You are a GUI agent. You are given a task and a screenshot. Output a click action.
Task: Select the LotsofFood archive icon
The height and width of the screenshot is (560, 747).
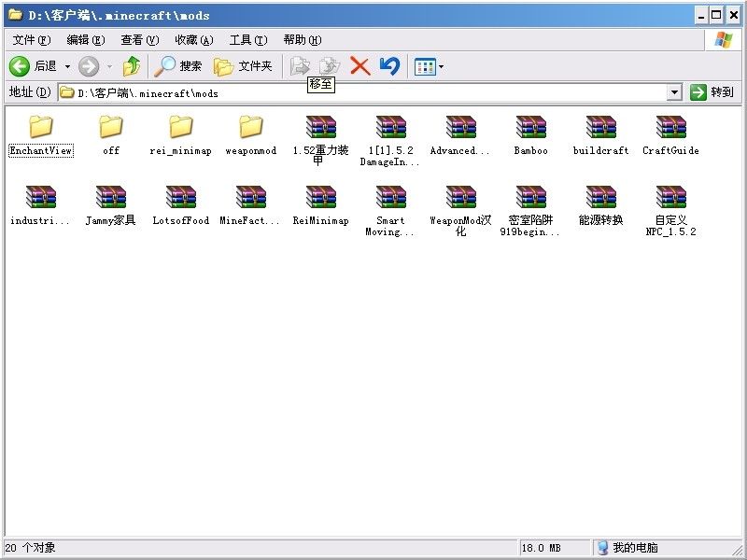(181, 197)
